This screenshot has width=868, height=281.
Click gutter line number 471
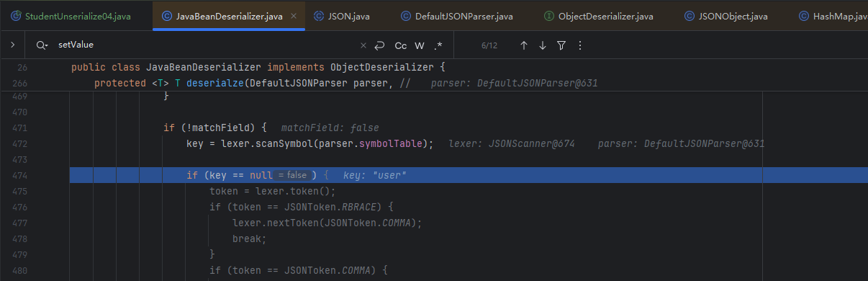click(19, 128)
